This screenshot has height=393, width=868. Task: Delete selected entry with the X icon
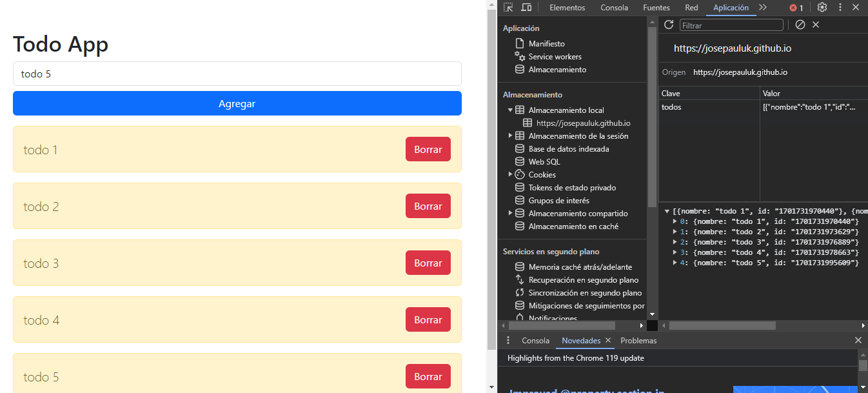pyautogui.click(x=816, y=25)
